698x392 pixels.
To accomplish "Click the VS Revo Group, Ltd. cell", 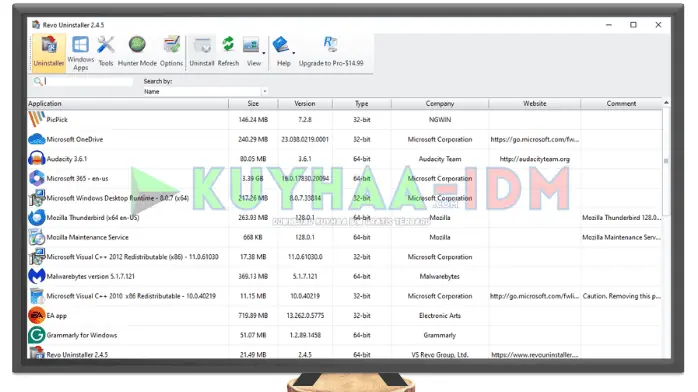I will (x=440, y=355).
